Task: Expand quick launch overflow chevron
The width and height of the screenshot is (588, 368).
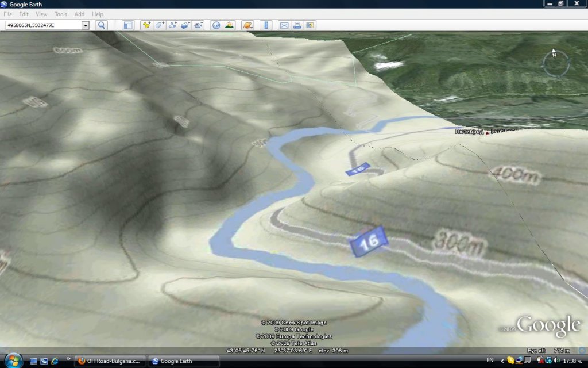Action: (x=68, y=359)
